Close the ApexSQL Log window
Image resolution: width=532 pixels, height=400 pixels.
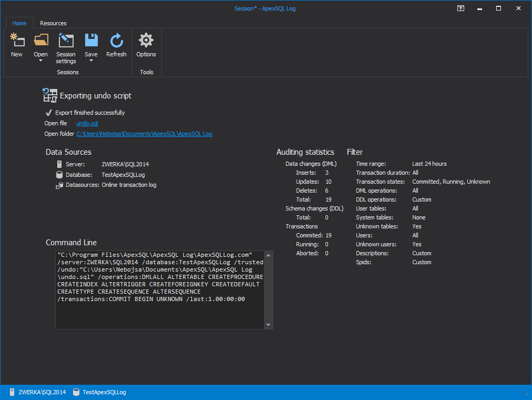pos(518,8)
